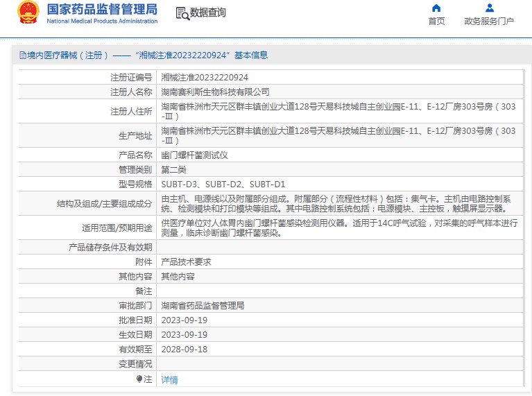Click 生效日期 value 2023-09-19
Viewport: 532px width, 396px height.
tap(185, 335)
